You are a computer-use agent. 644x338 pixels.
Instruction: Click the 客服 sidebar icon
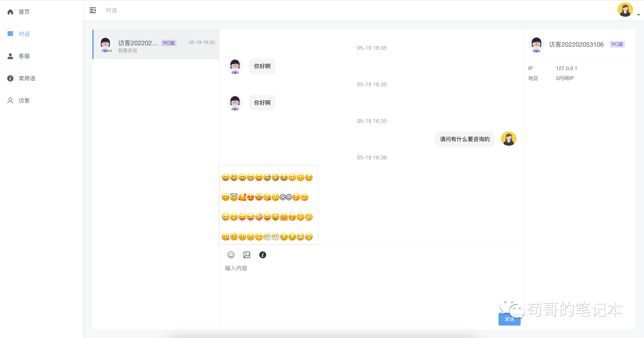point(10,56)
